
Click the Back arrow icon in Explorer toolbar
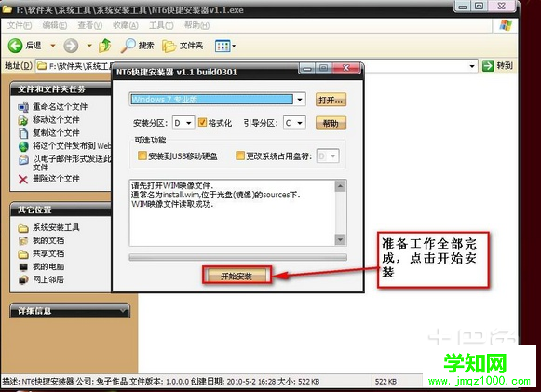point(15,46)
